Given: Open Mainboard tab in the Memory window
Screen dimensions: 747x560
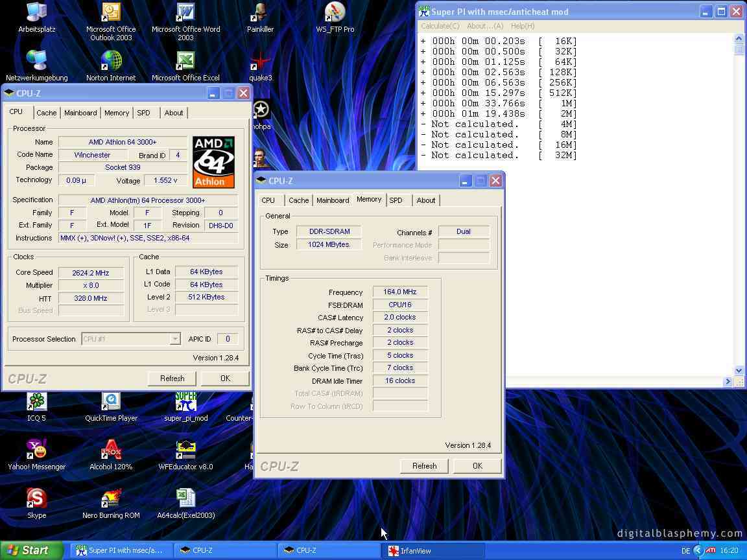Looking at the screenshot, I should click(x=333, y=200).
